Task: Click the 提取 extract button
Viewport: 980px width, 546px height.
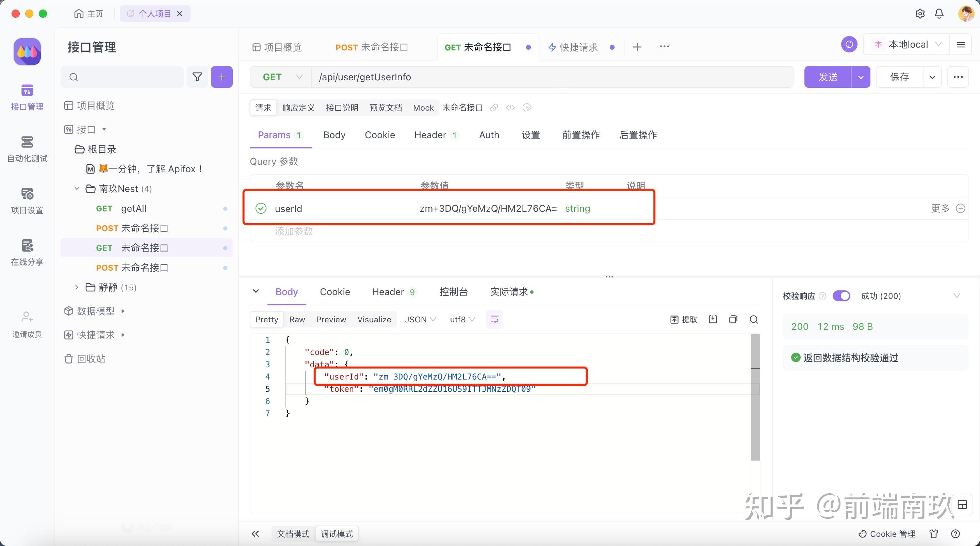Action: pos(683,319)
